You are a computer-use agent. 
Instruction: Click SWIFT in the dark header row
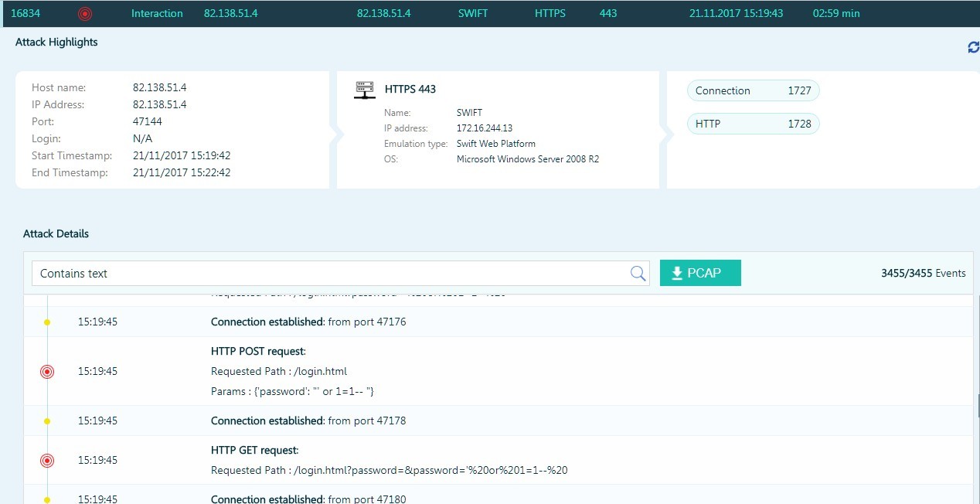click(x=473, y=14)
